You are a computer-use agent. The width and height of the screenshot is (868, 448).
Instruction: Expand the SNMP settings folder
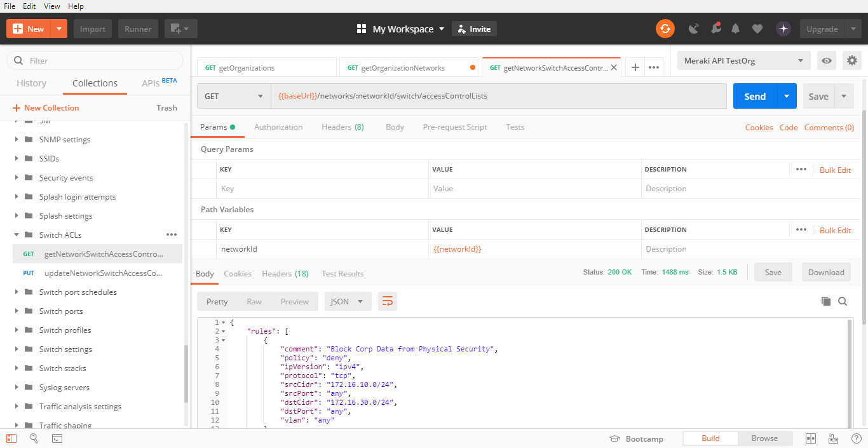(17, 139)
